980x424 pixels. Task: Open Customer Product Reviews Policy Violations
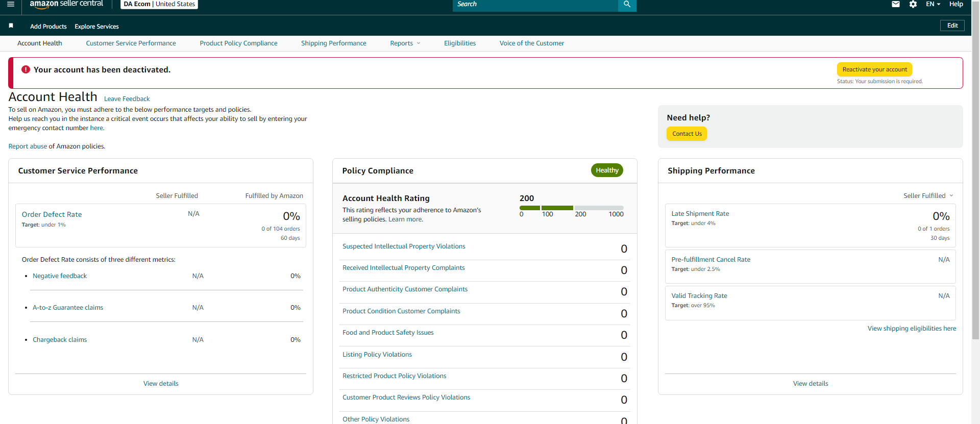click(x=406, y=397)
